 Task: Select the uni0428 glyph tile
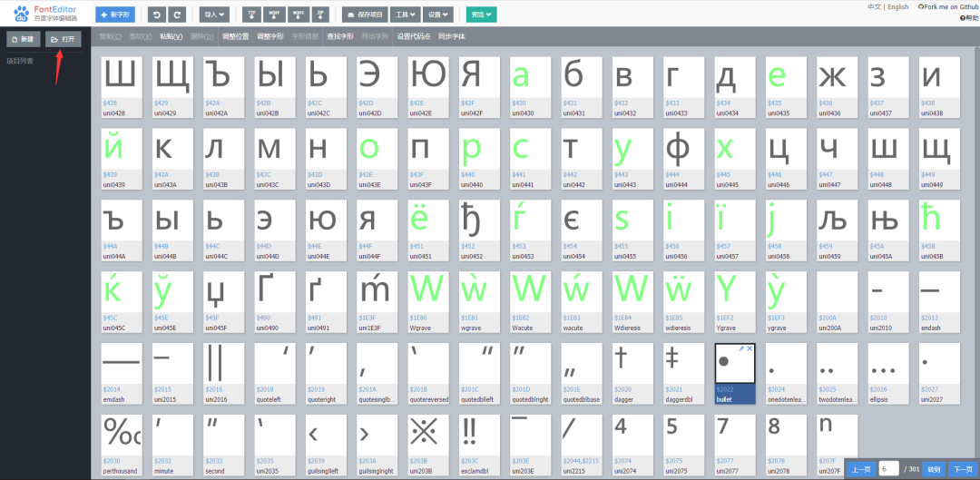(122, 87)
